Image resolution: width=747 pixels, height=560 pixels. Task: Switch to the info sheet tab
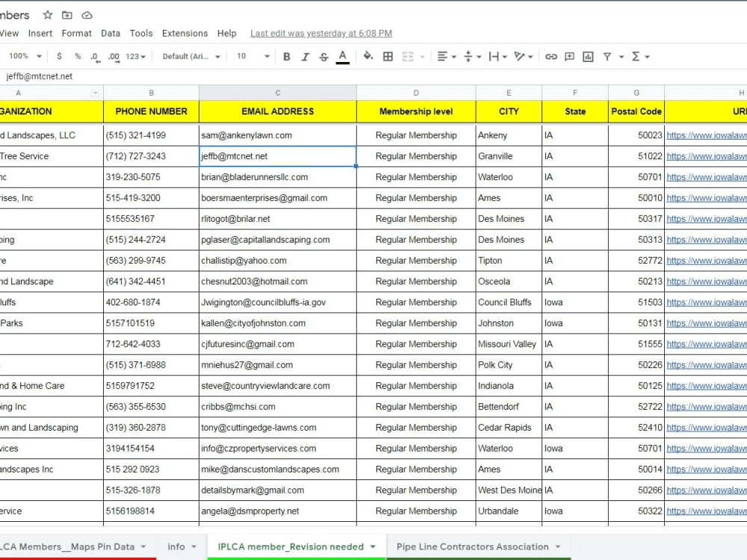[176, 546]
